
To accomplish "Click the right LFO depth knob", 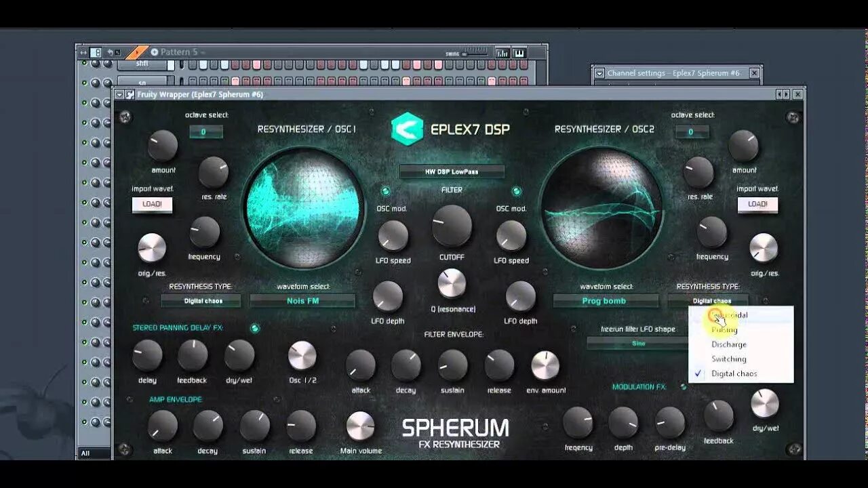I will pos(520,296).
